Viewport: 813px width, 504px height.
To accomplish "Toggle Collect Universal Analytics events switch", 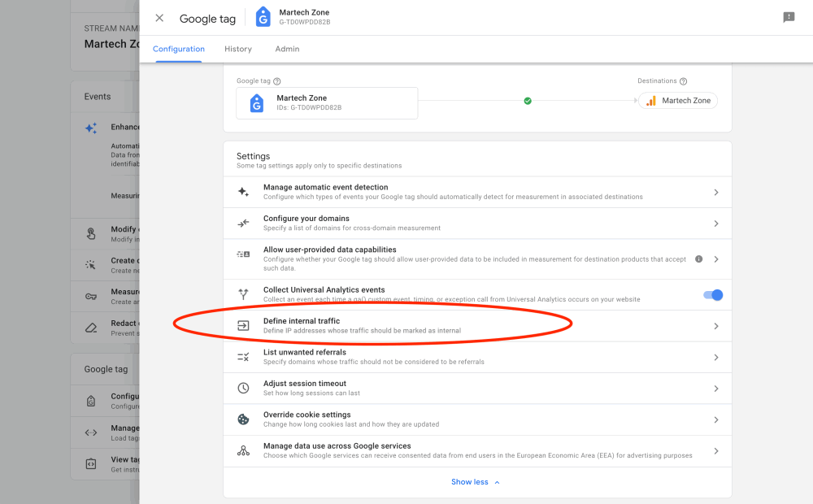I will [713, 295].
